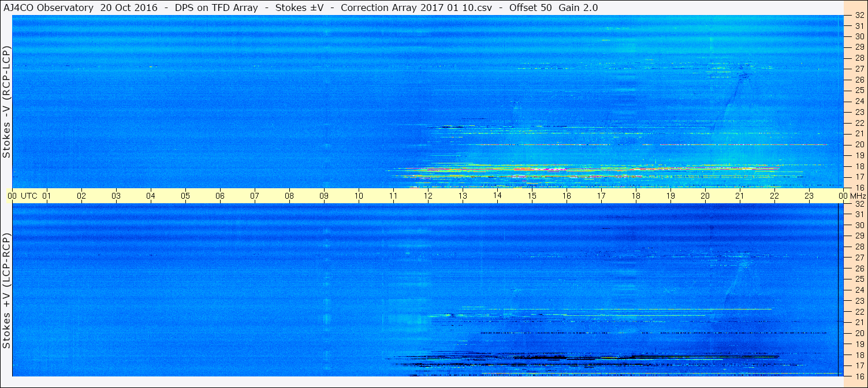Select the 07 hour tick on the time axis
This screenshot has height=388, width=868.
(x=255, y=196)
